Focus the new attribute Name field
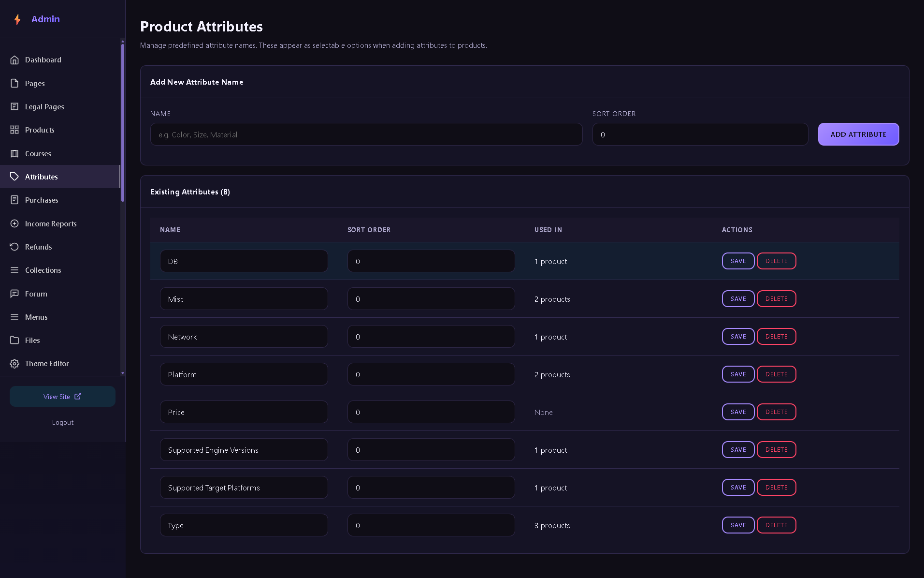The width and height of the screenshot is (924, 578). [x=366, y=134]
